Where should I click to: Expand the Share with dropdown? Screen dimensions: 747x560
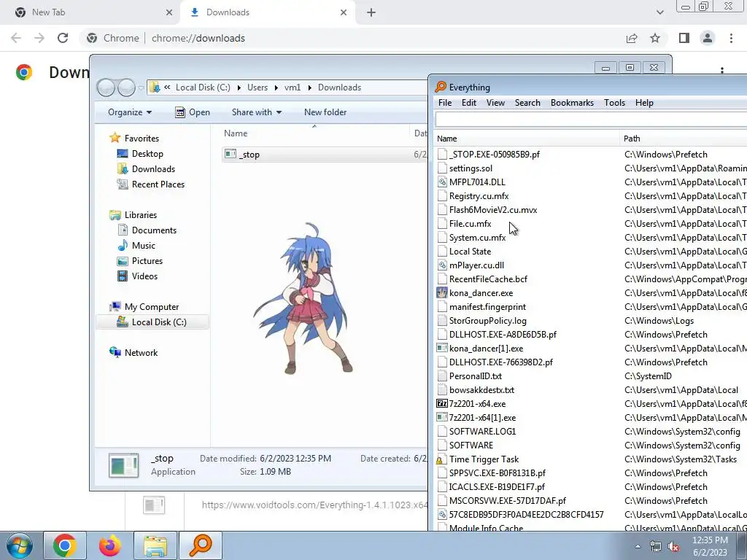click(256, 112)
